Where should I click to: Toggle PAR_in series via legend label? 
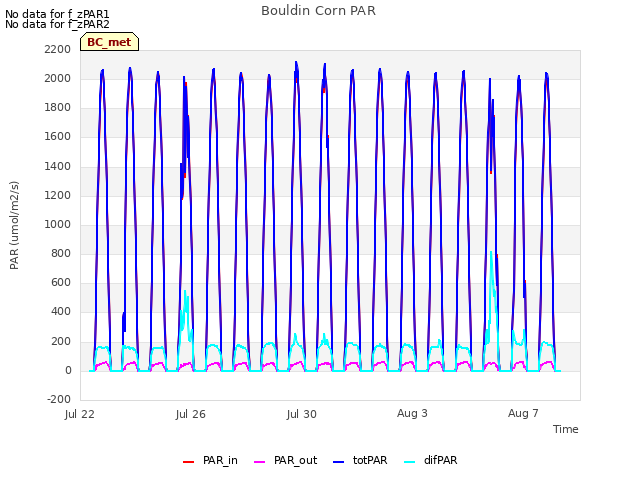click(x=220, y=460)
